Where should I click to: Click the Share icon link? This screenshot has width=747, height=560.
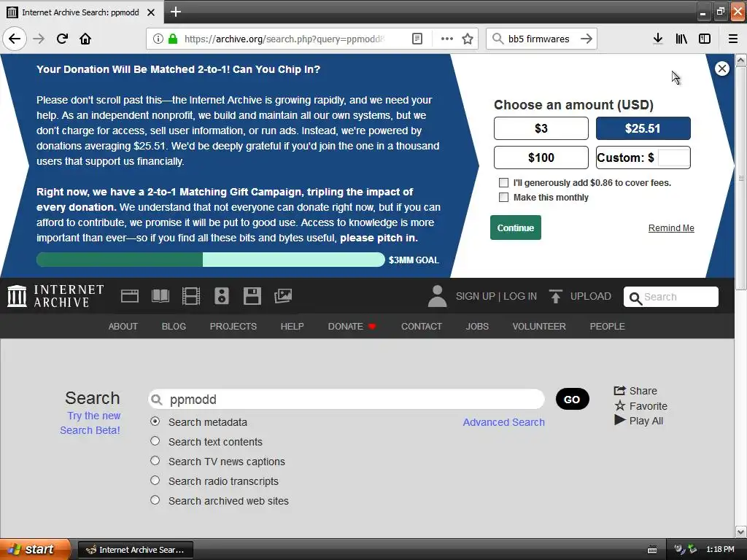(x=635, y=391)
